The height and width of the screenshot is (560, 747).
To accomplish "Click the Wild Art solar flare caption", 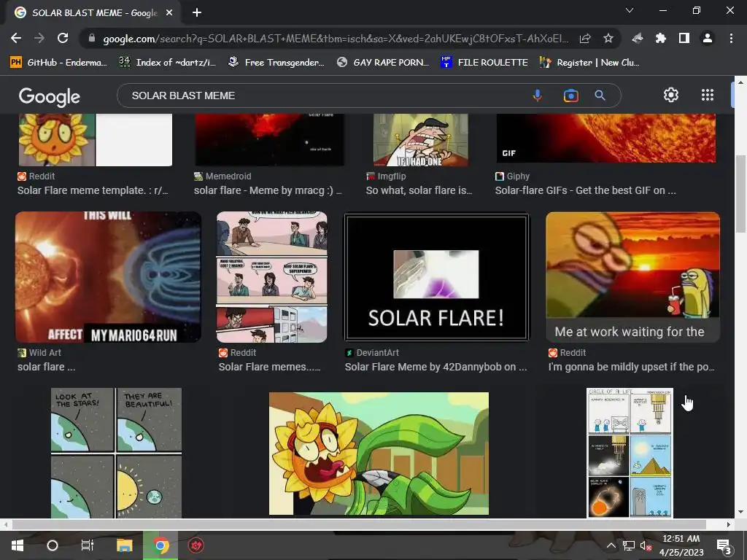I will pyautogui.click(x=46, y=367).
